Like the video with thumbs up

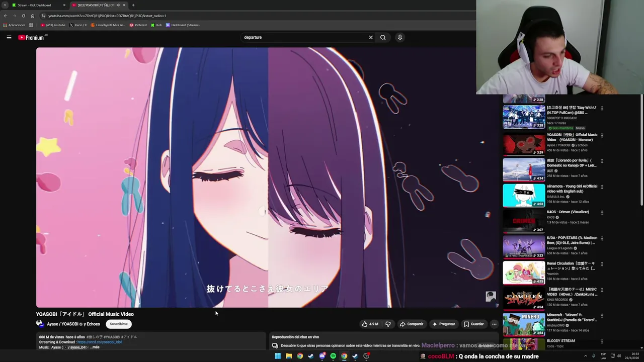coord(370,324)
